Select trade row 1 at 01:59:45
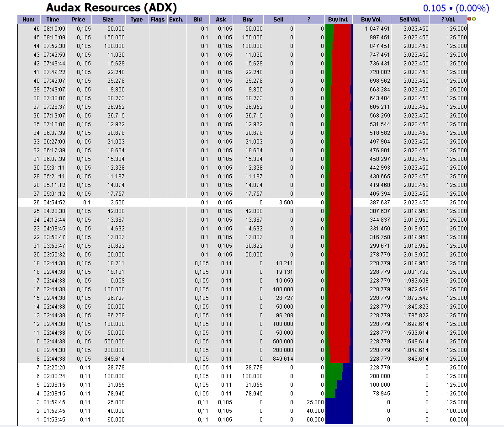The height and width of the screenshot is (427, 504). 183,419
